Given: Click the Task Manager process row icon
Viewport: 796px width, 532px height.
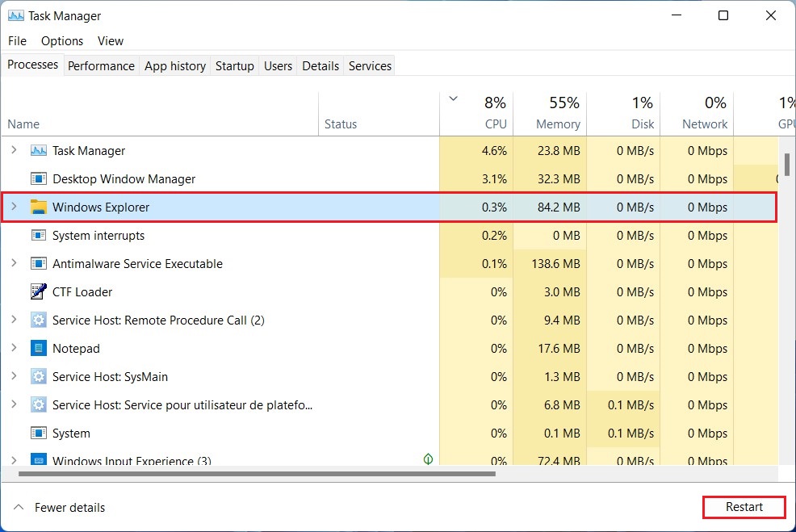Looking at the screenshot, I should click(x=39, y=151).
